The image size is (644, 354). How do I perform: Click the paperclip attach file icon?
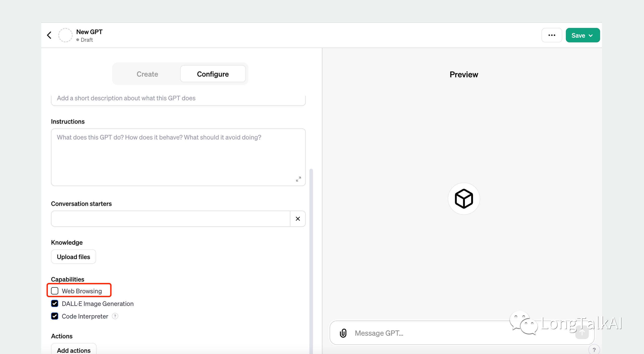(x=343, y=333)
